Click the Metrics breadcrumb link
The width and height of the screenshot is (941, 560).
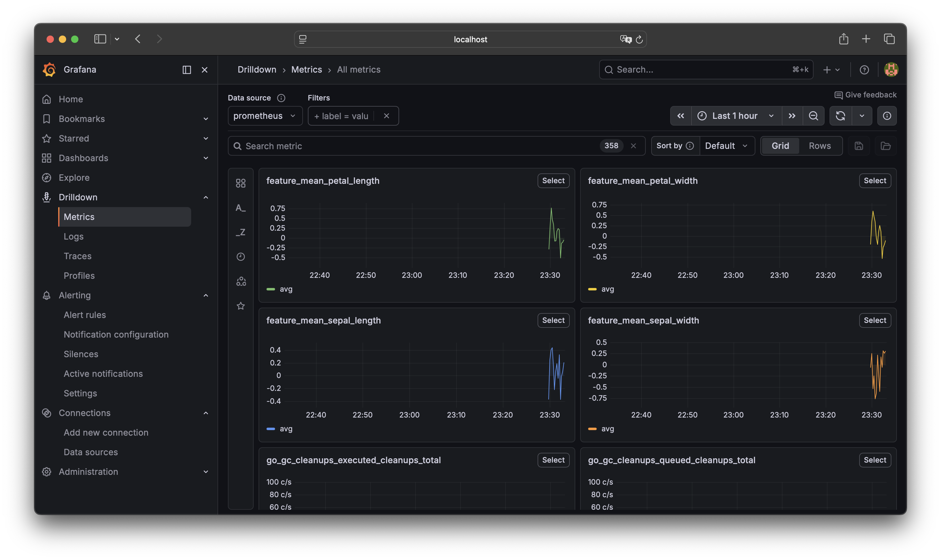(x=306, y=70)
